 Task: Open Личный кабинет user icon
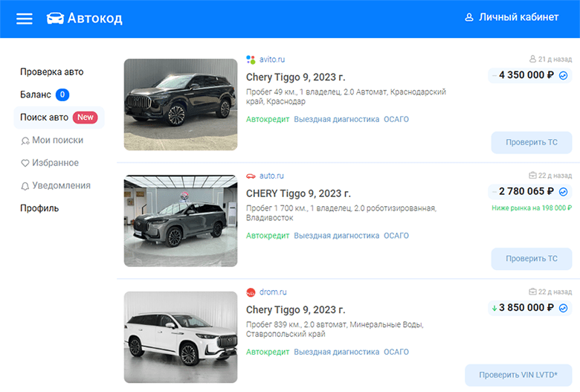coord(469,17)
